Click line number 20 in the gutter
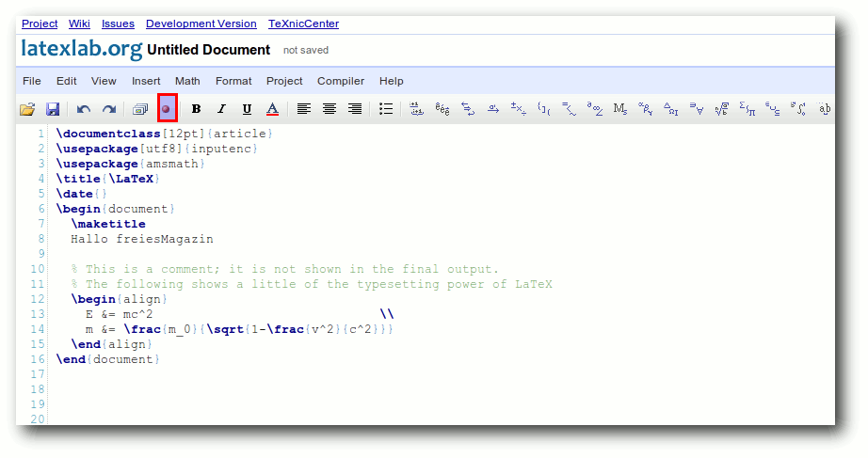This screenshot has width=868, height=458. [38, 419]
